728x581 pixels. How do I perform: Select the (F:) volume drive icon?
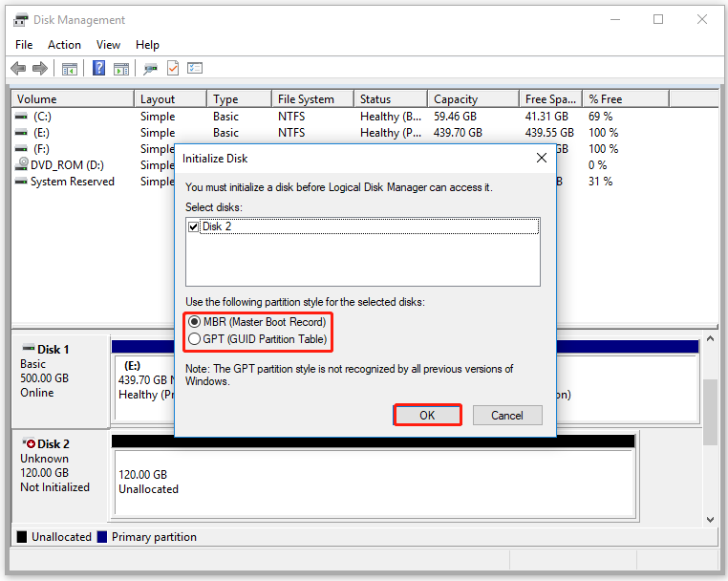click(x=21, y=149)
